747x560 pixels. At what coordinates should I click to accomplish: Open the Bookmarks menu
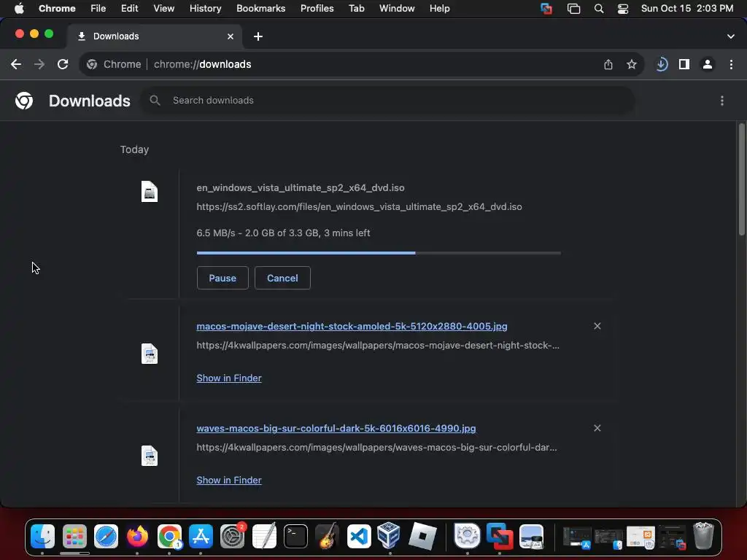[x=260, y=9]
